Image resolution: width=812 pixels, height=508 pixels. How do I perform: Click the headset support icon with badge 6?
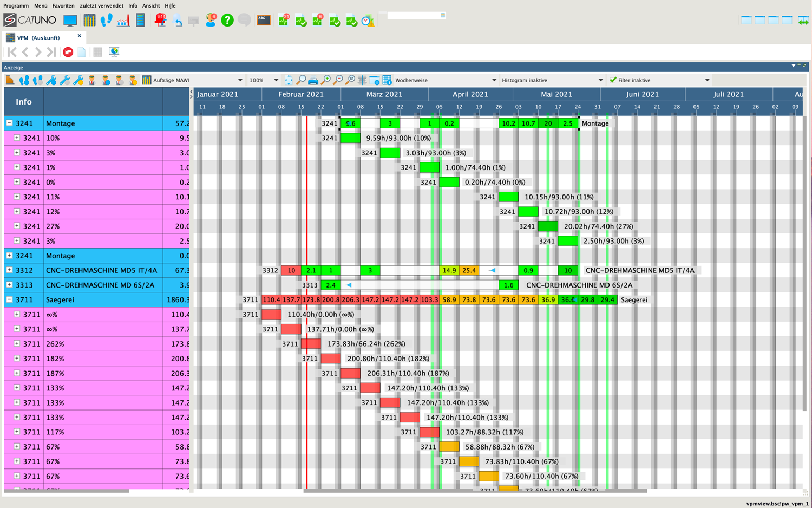click(211, 21)
